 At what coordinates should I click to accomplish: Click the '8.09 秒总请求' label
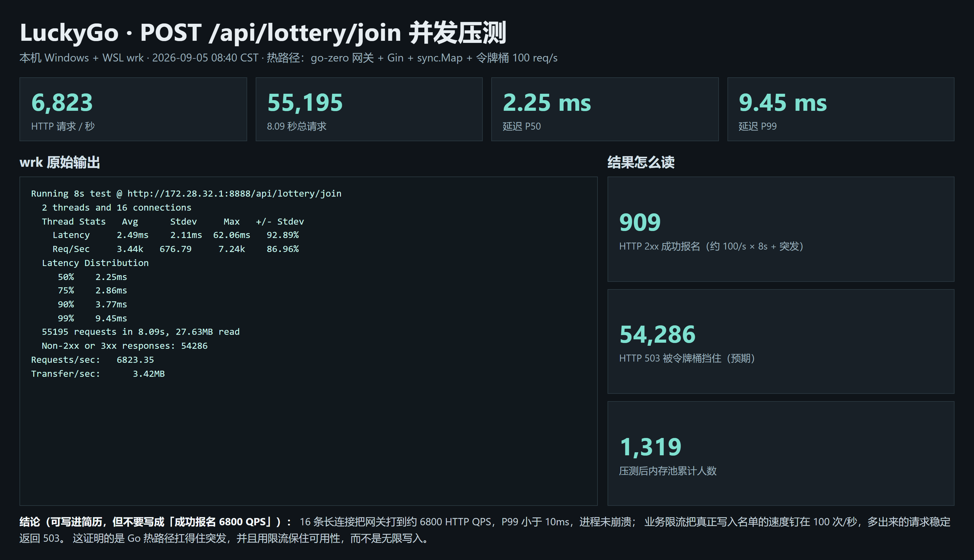coord(296,126)
